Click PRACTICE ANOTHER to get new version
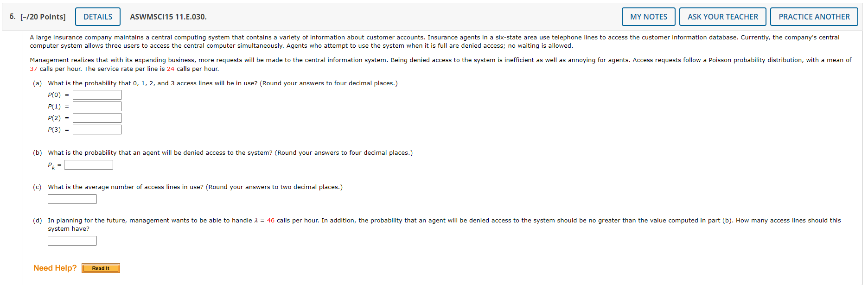 click(814, 16)
